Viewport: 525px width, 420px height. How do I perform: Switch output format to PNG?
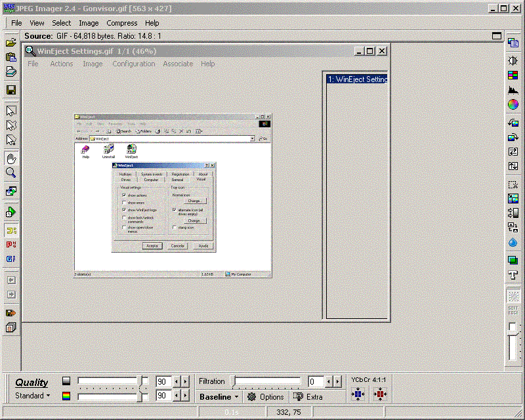[11, 245]
